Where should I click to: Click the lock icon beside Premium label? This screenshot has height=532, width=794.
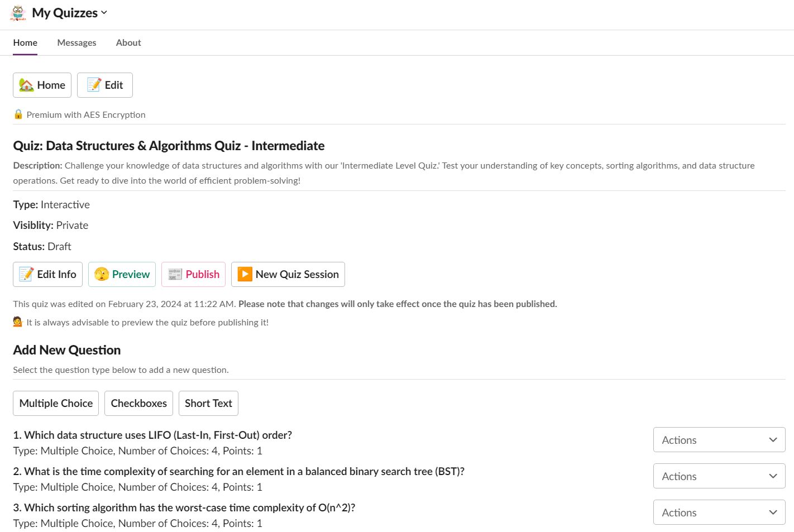coord(18,114)
